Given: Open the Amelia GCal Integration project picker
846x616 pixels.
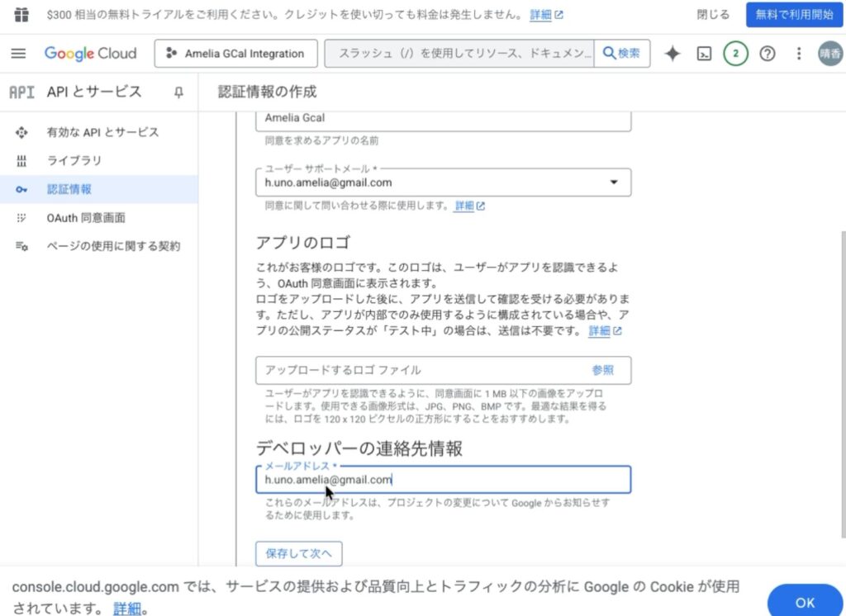Looking at the screenshot, I should pyautogui.click(x=236, y=54).
